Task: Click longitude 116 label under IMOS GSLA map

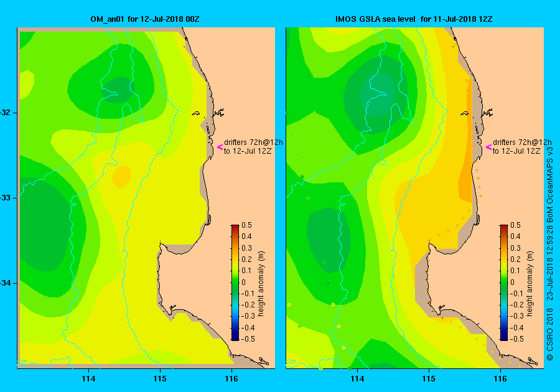Action: click(x=500, y=379)
